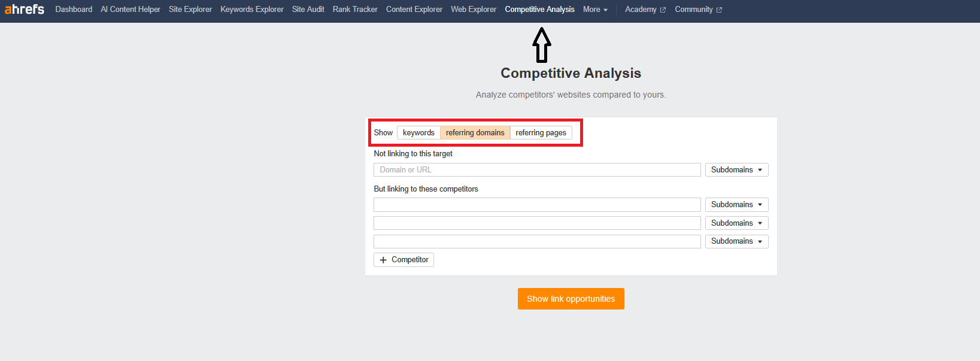
Task: Select the referring pages option
Action: pyautogui.click(x=541, y=133)
